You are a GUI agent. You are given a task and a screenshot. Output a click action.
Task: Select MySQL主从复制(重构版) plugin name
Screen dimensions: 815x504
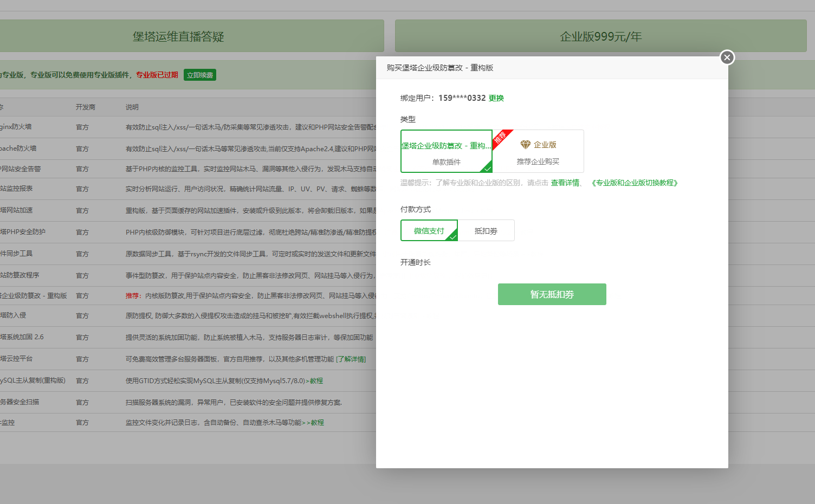tap(33, 380)
